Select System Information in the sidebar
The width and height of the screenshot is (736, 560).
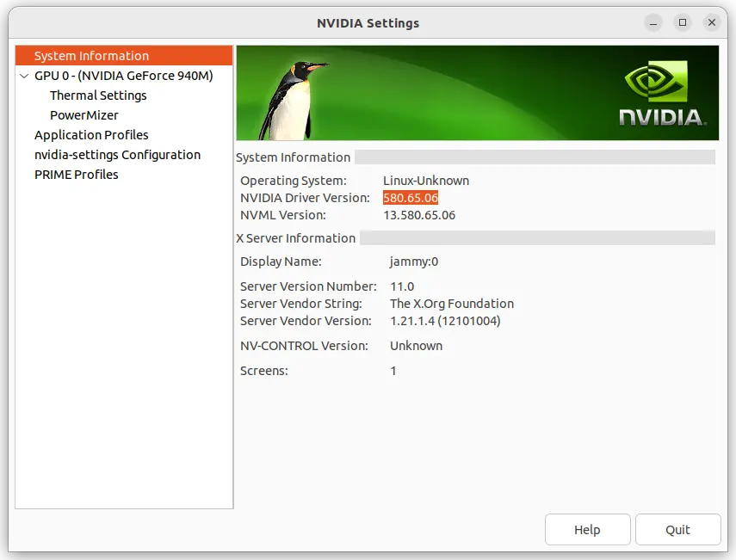coord(124,56)
